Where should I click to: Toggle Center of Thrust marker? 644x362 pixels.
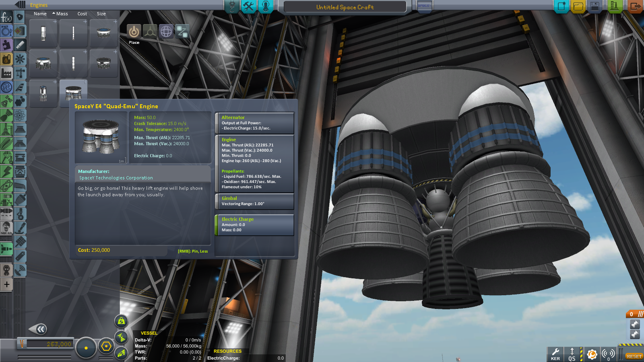[121, 337]
